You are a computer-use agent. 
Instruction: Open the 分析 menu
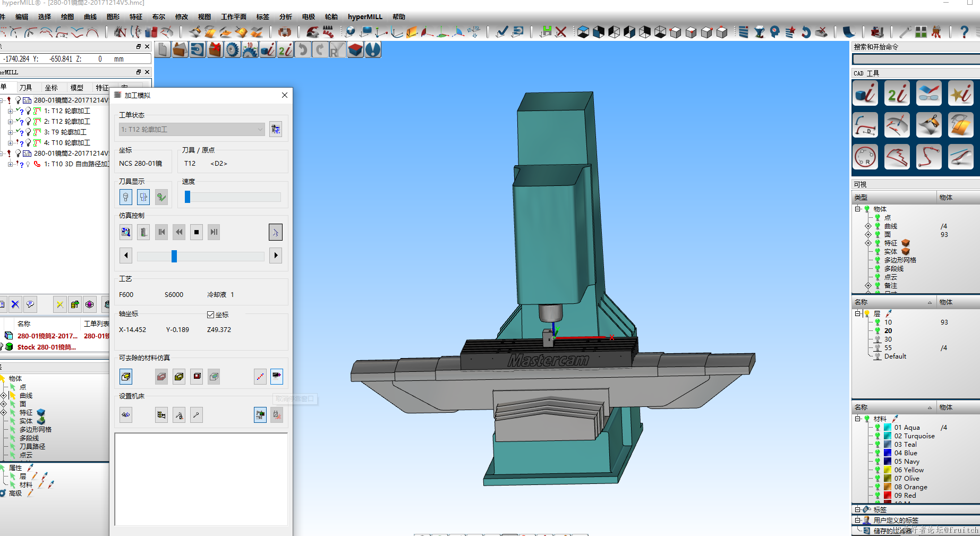[286, 17]
